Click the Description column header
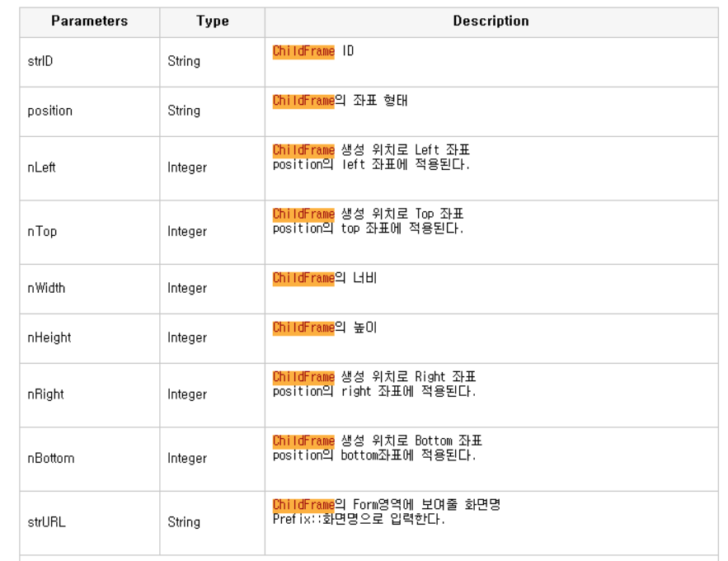This screenshot has height=561, width=728. tap(491, 21)
